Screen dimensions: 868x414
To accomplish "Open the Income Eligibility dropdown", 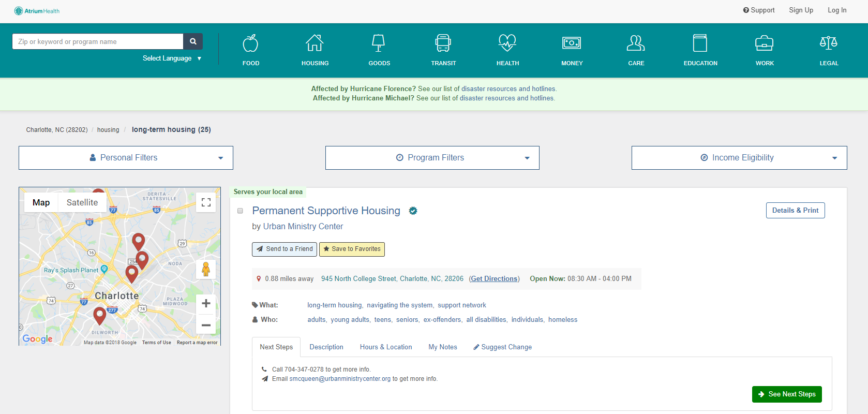I will pos(739,158).
